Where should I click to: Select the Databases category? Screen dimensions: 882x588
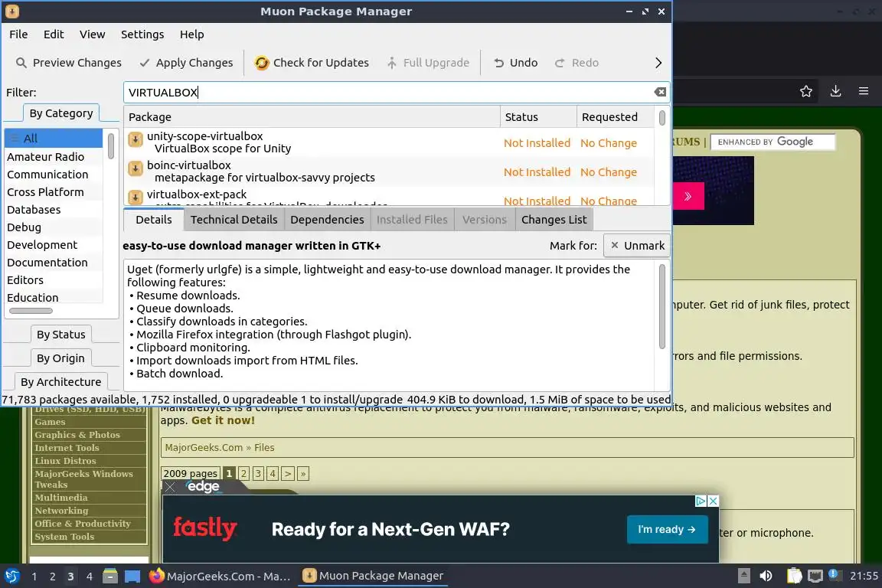point(54,209)
